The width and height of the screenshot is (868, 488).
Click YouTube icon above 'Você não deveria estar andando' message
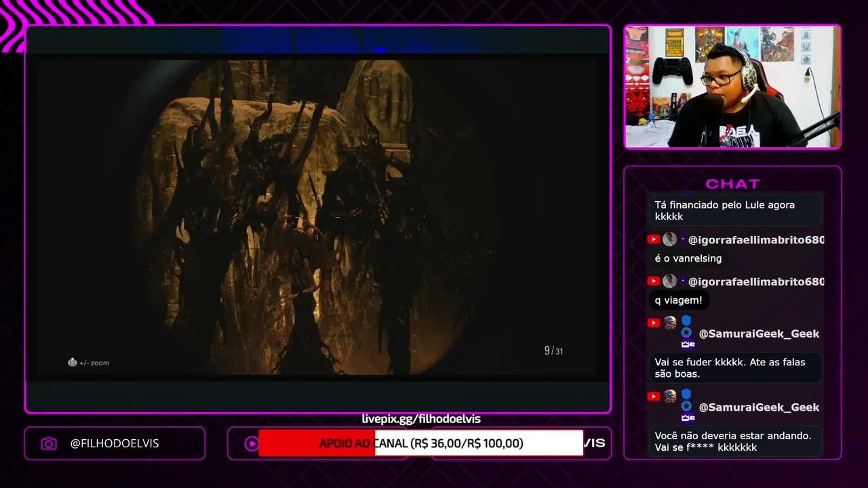654,396
